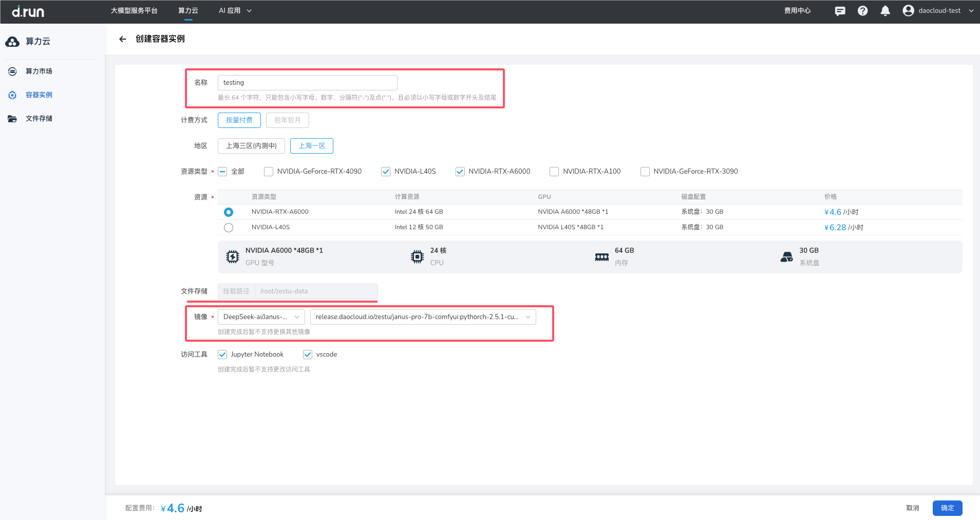This screenshot has width=980, height=520.
Task: Go to 算力市场 in sidebar
Action: (x=39, y=71)
